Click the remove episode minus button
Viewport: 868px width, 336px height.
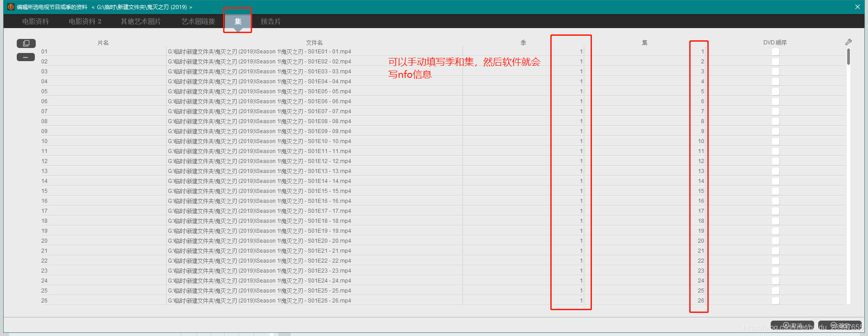click(26, 57)
